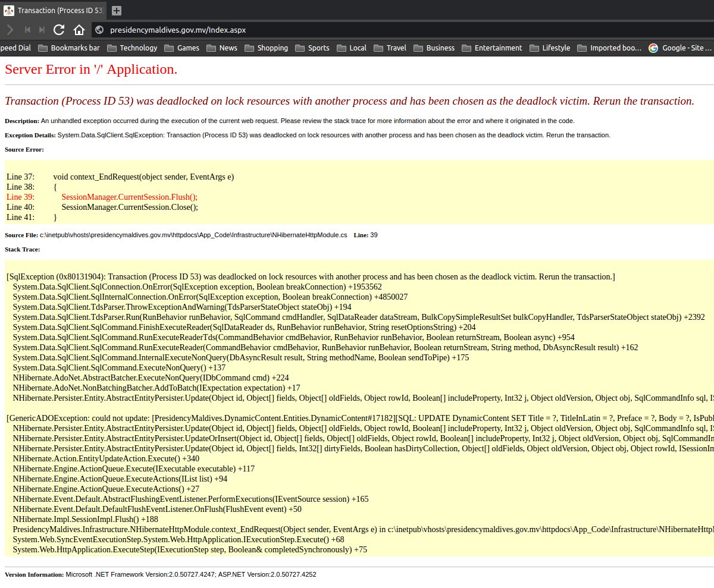Reload the current page
Image resolution: width=714 pixels, height=588 pixels.
pyautogui.click(x=59, y=30)
